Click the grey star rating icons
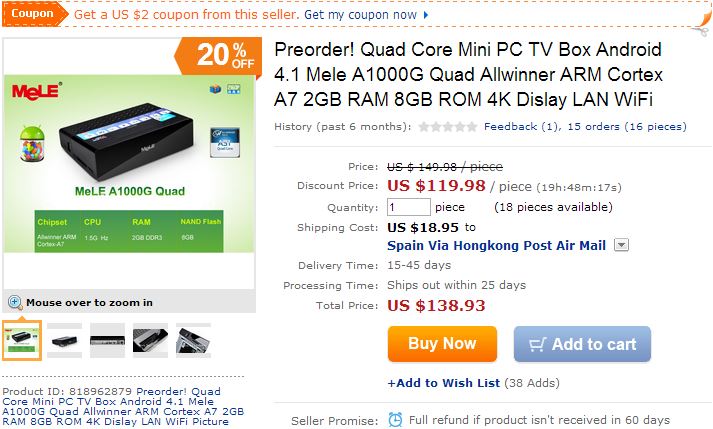 click(x=447, y=127)
